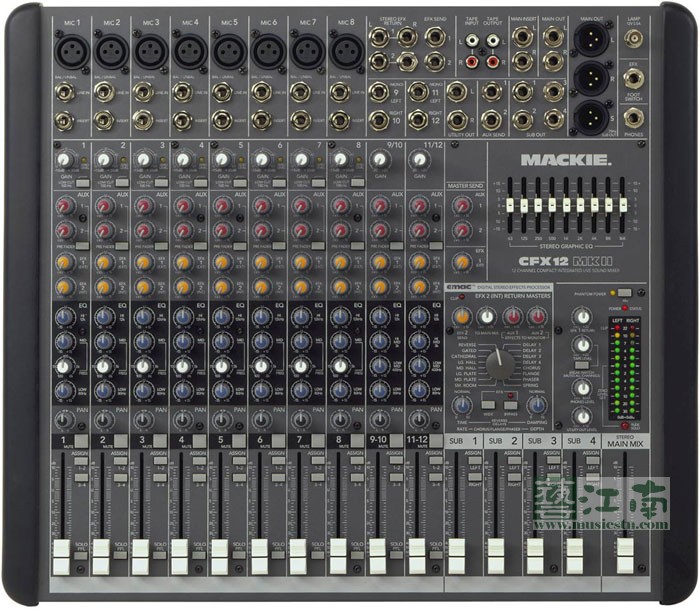Toggle the Phantom Power switch

click(624, 291)
